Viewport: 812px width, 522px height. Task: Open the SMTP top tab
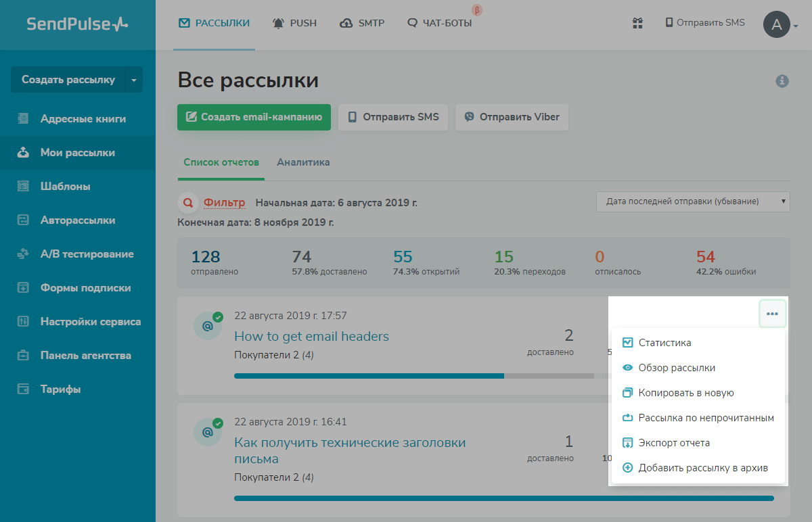(x=362, y=24)
